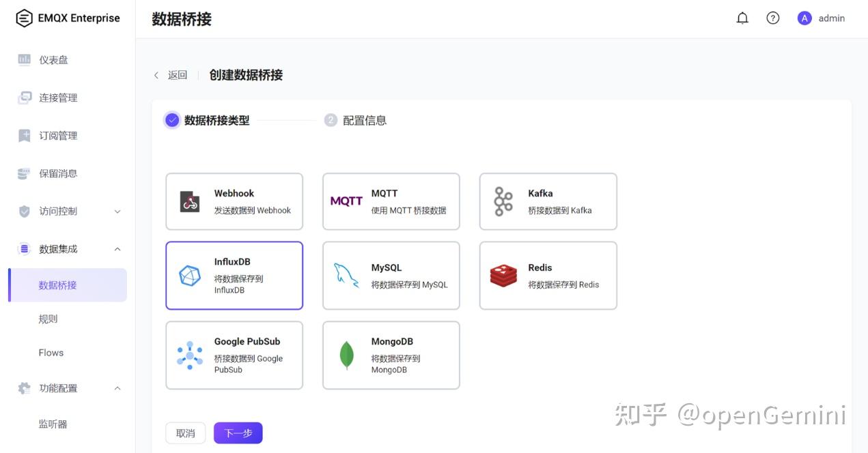
Task: Click the MongoDB leaf icon
Action: [347, 355]
